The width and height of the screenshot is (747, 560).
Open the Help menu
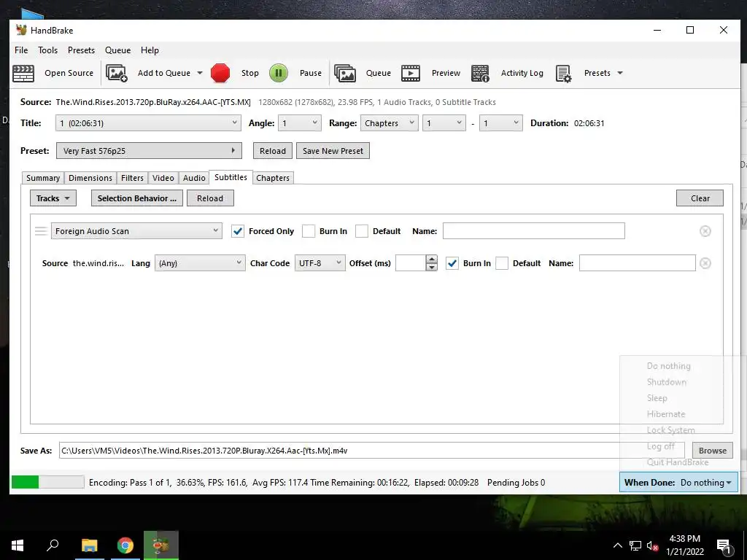[x=150, y=50]
